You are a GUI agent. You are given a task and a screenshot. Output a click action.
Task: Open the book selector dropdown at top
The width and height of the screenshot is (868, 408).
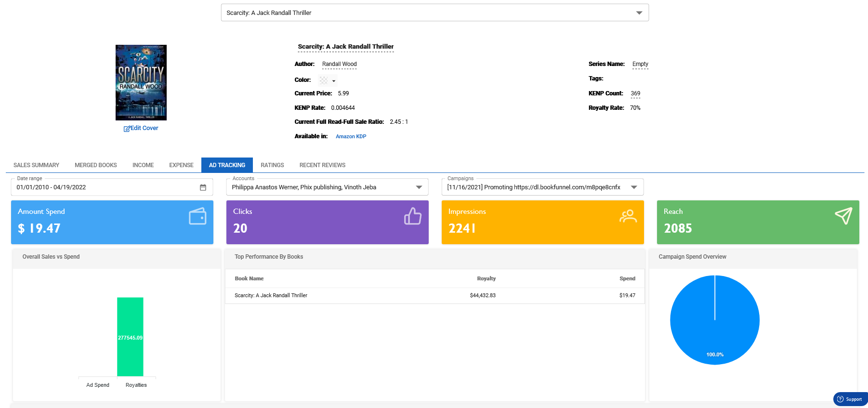[434, 13]
